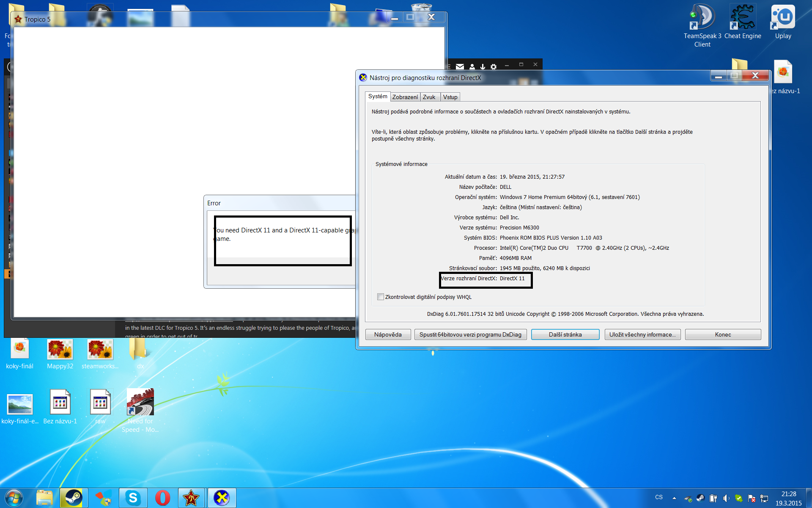The height and width of the screenshot is (508, 812).
Task: Launch Opera browser from taskbar
Action: point(162,498)
